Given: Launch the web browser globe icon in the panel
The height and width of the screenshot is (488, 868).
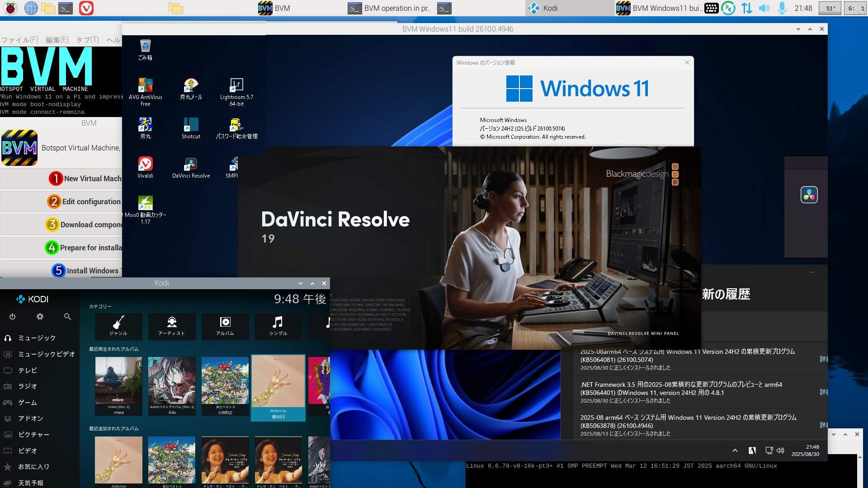Looking at the screenshot, I should (31, 8).
